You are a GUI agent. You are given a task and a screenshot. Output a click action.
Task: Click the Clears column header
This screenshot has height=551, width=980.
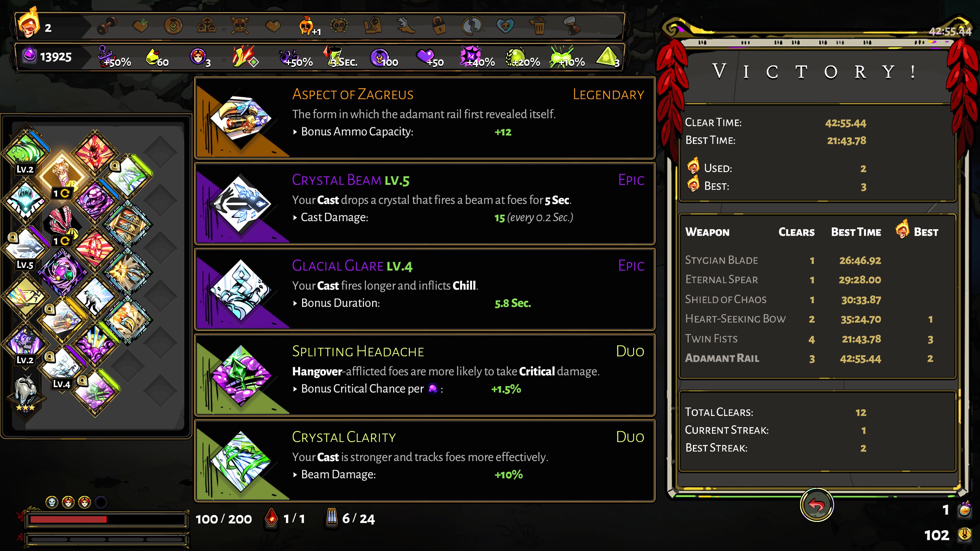pos(797,232)
